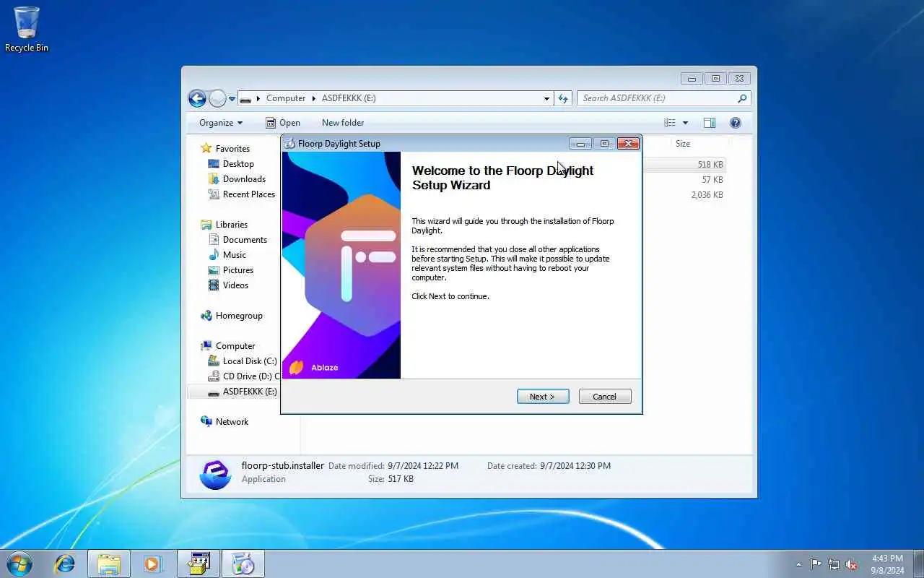Open Local Disk (C:)

click(250, 361)
